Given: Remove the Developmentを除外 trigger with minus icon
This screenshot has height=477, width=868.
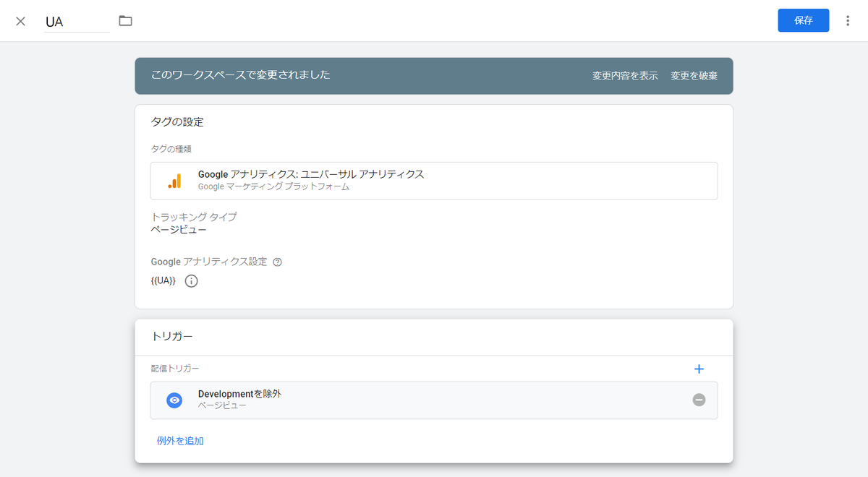Looking at the screenshot, I should point(699,400).
